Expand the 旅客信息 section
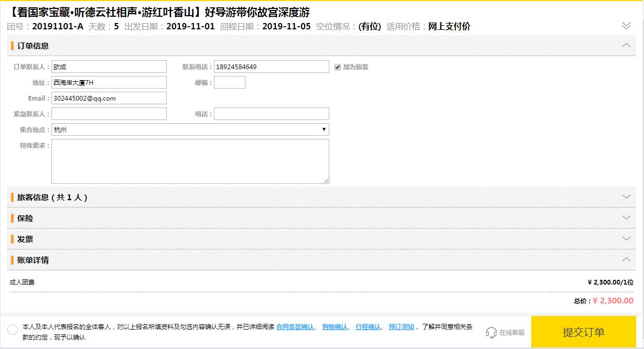 tap(626, 197)
